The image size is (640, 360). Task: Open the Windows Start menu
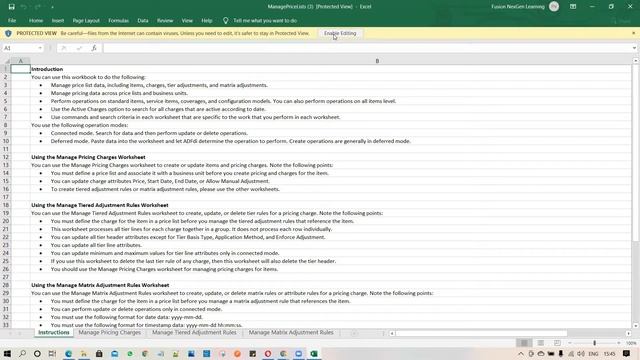(x=7, y=353)
